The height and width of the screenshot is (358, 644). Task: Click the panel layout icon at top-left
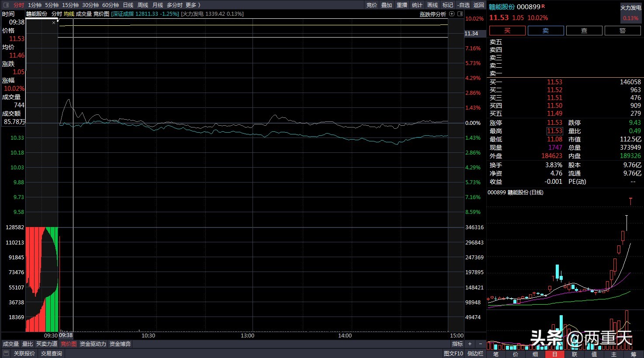(x=6, y=5)
